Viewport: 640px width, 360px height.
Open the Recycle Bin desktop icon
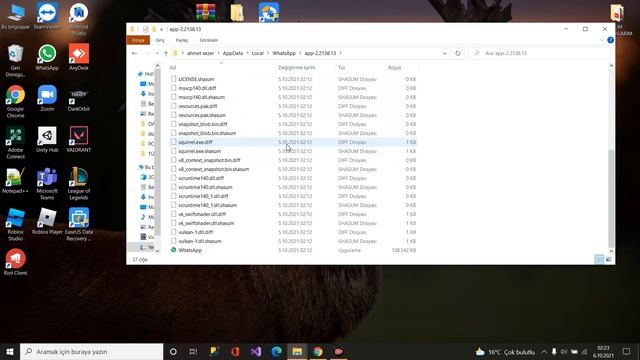(16, 60)
